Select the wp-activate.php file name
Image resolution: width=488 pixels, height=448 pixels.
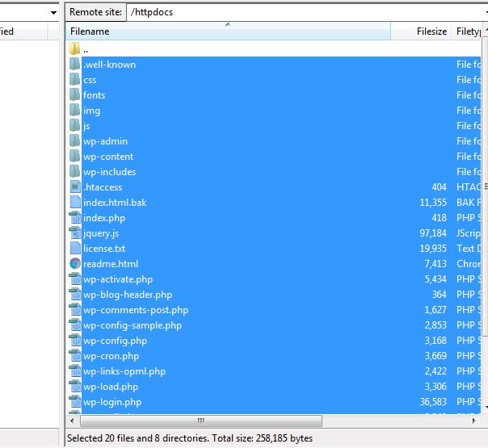coord(118,279)
